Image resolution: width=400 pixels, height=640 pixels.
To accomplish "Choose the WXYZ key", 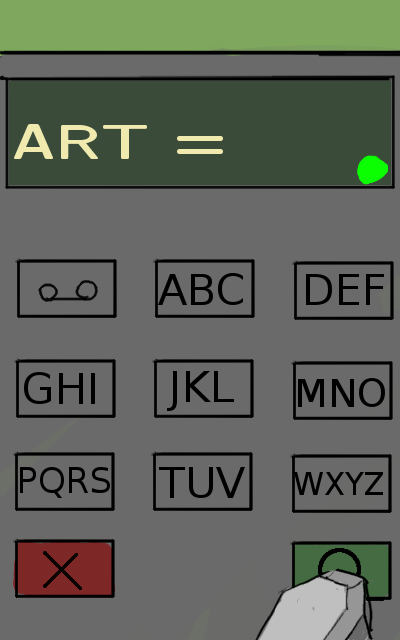I will coord(342,483).
